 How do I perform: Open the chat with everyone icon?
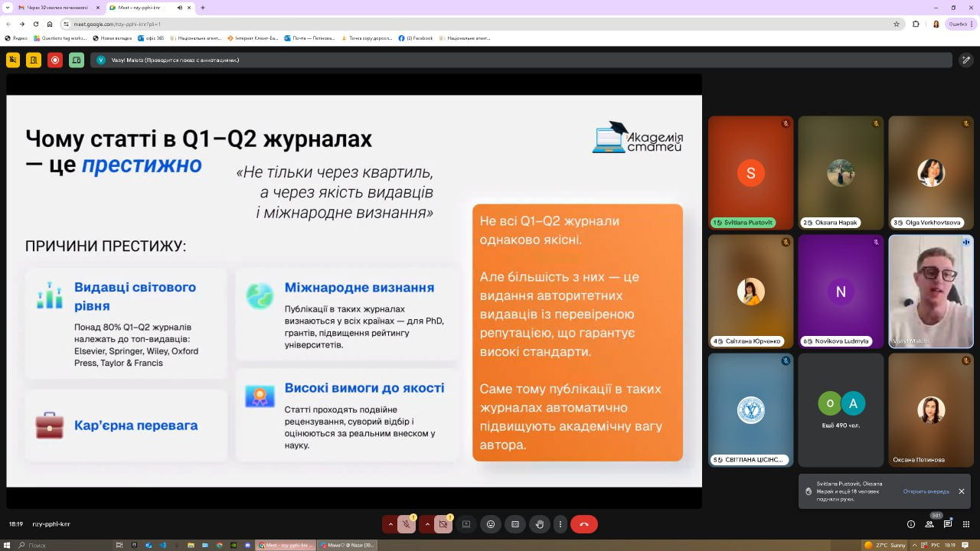click(948, 524)
